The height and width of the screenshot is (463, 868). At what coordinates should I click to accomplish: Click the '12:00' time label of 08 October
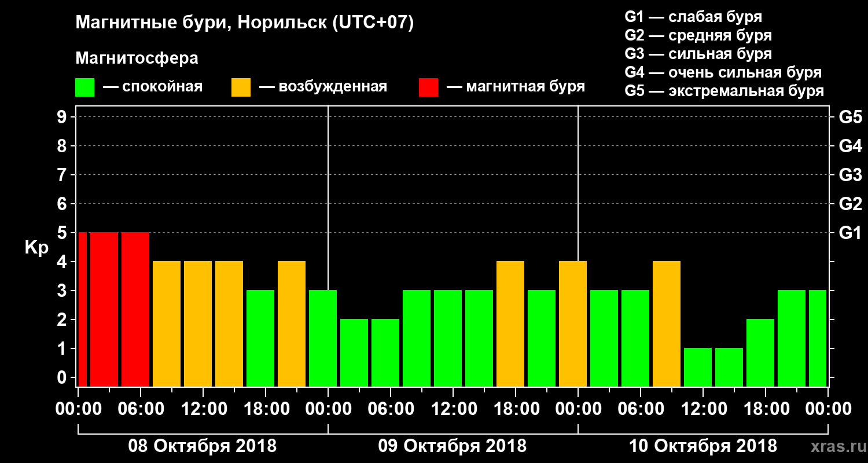[x=203, y=409]
